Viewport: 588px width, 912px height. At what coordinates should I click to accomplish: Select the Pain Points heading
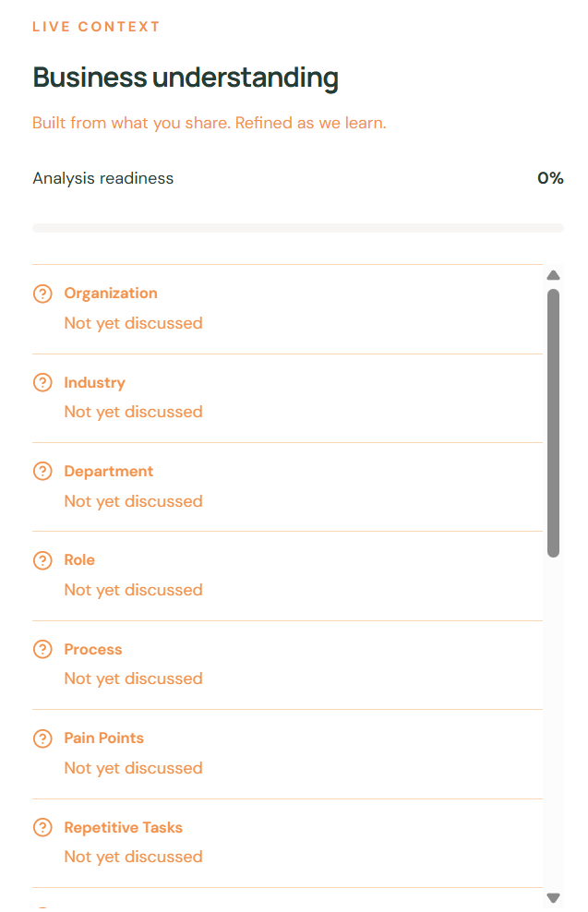(103, 738)
